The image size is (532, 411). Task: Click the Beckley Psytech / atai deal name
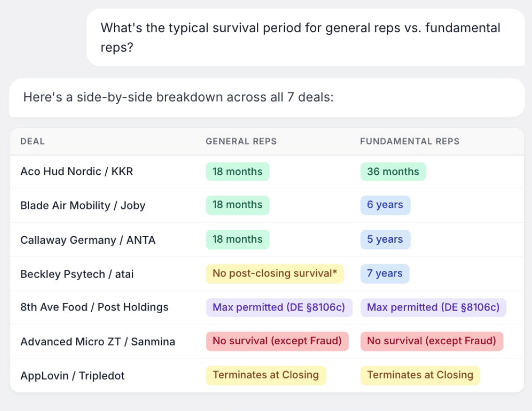[77, 273]
